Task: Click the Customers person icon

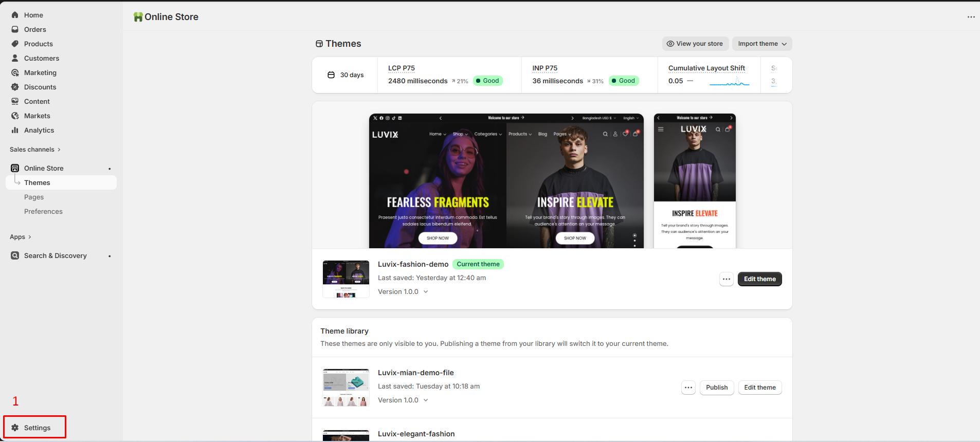Action: pyautogui.click(x=15, y=58)
